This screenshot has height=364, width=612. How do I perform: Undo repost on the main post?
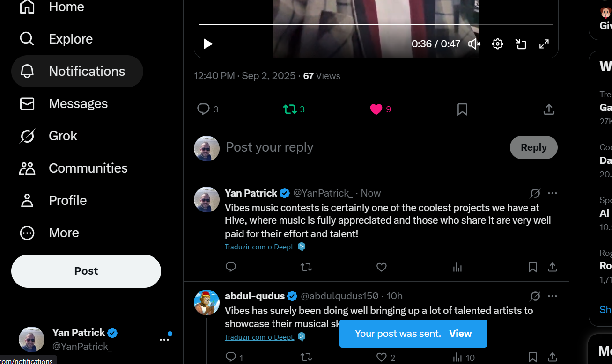click(290, 109)
